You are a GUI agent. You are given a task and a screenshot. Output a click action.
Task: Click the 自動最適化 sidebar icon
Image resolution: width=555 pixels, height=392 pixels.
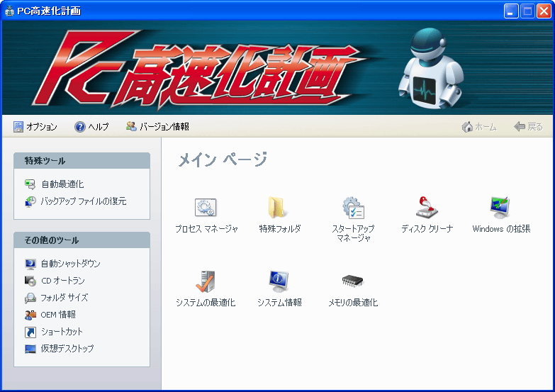[30, 184]
